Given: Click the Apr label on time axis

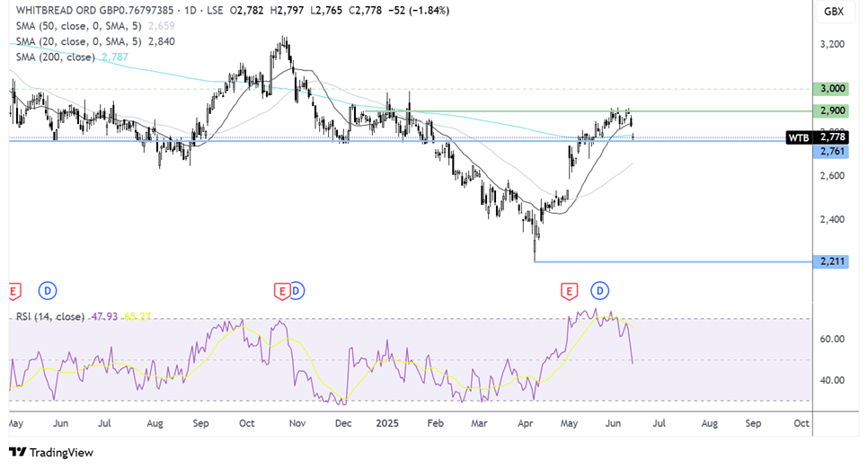Looking at the screenshot, I should (x=525, y=423).
